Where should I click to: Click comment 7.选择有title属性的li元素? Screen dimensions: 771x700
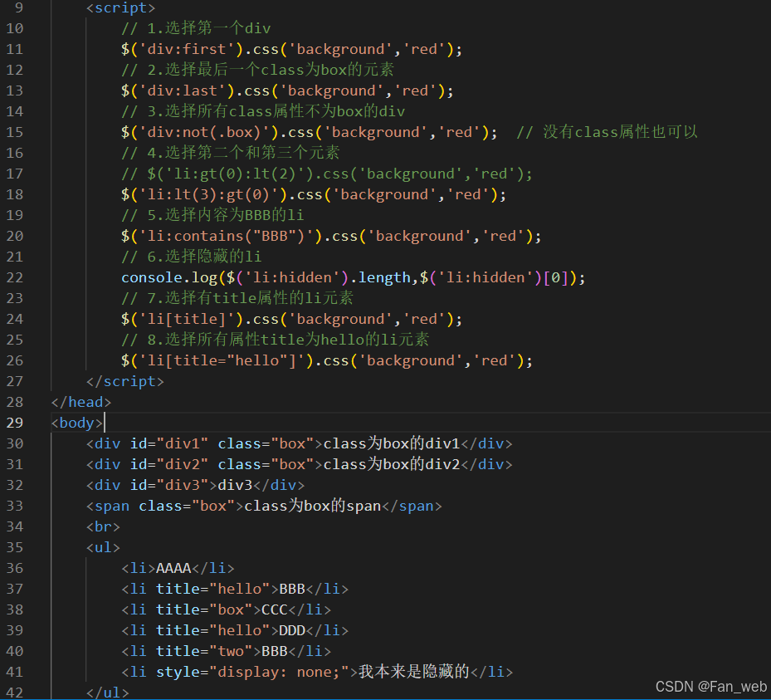(x=237, y=297)
